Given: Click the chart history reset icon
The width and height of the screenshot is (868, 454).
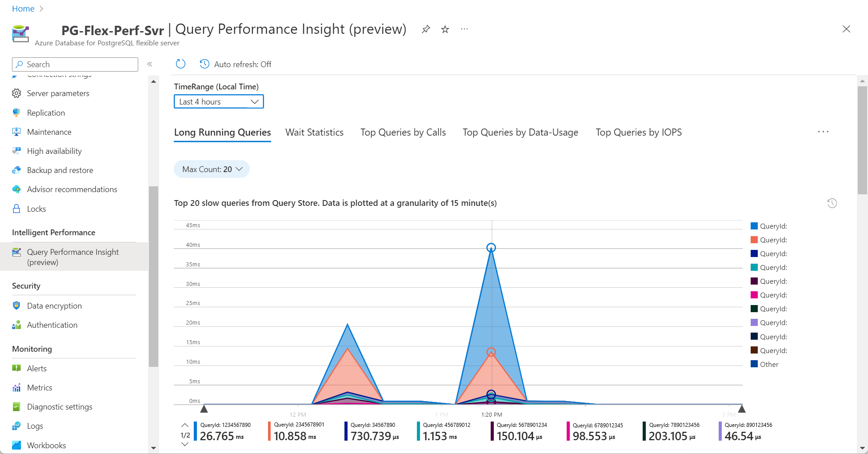Looking at the screenshot, I should coord(832,203).
